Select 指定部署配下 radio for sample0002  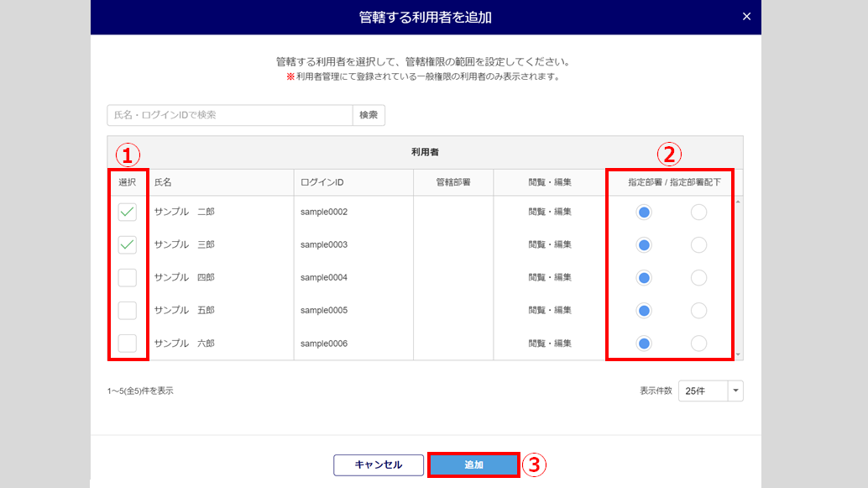pos(698,212)
